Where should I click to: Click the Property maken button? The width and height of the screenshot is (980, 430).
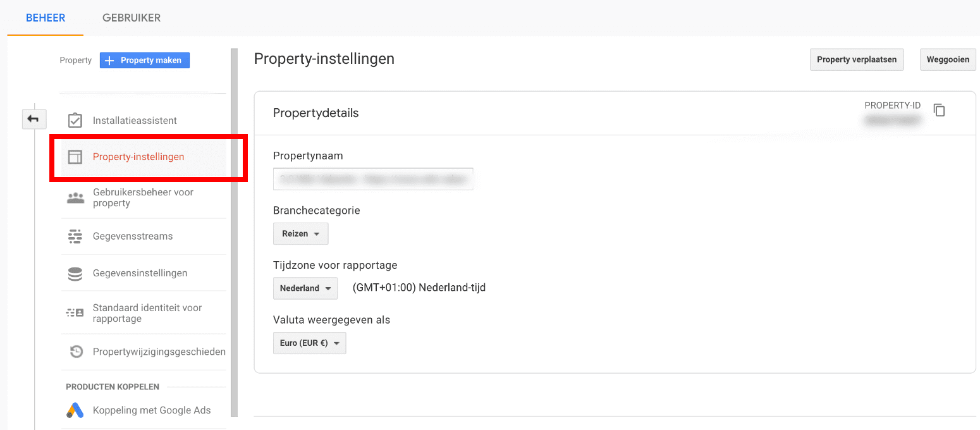tap(145, 60)
